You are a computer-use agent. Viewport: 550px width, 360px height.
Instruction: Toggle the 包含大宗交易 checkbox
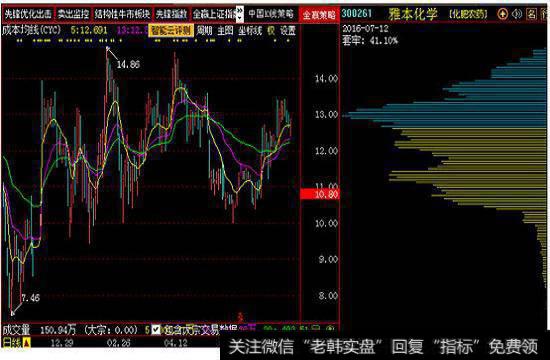pos(156,329)
